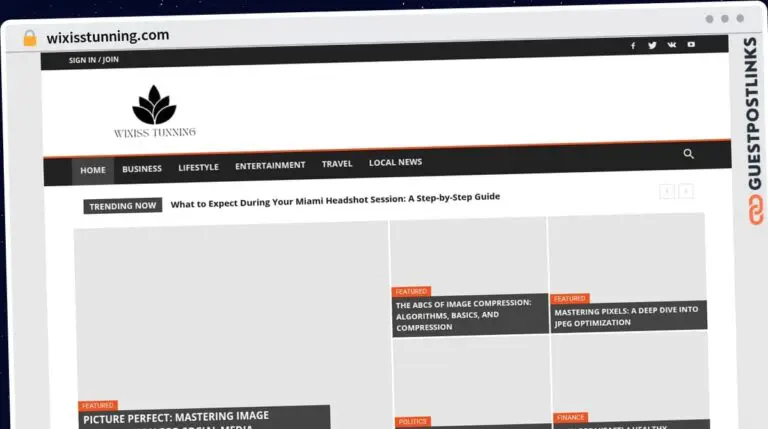Open the VK social icon
Image resolution: width=768 pixels, height=429 pixels.
(672, 45)
